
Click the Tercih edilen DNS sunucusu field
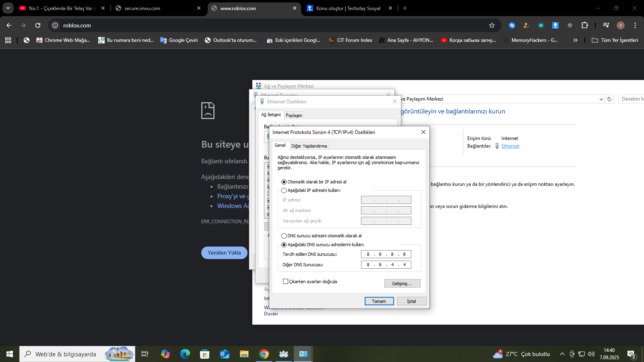386,254
